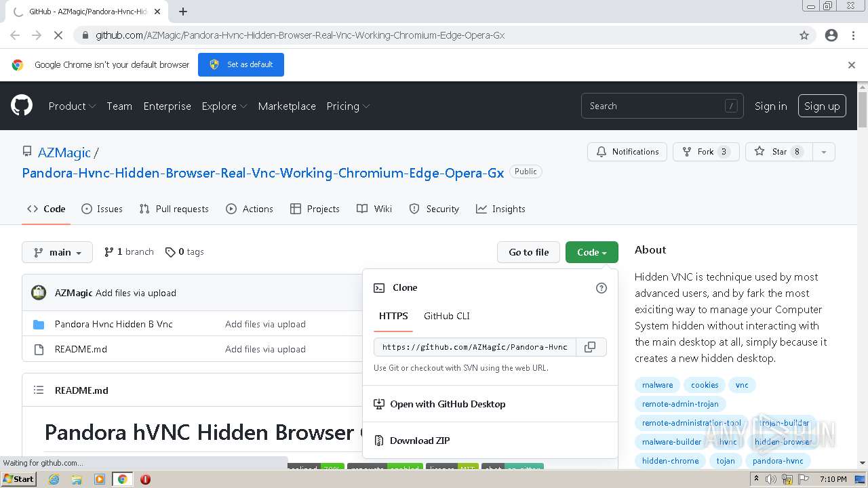Click the AZMagic owner link
The width and height of the screenshot is (868, 488).
pyautogui.click(x=64, y=152)
